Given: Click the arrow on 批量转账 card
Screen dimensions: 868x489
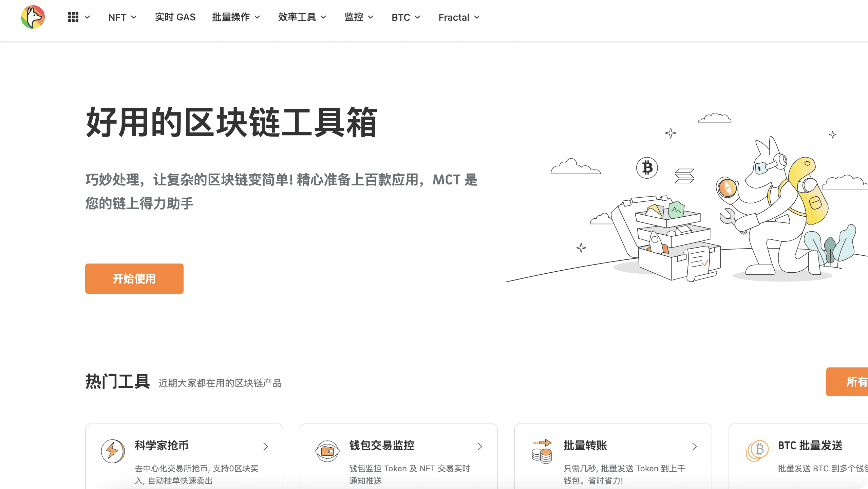Looking at the screenshot, I should pos(694,447).
